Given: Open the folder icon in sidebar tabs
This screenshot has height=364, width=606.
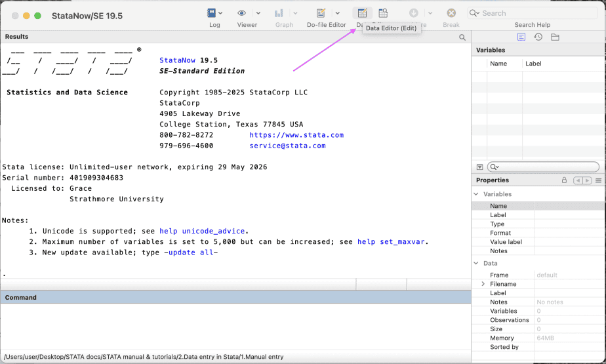Looking at the screenshot, I should pyautogui.click(x=555, y=37).
